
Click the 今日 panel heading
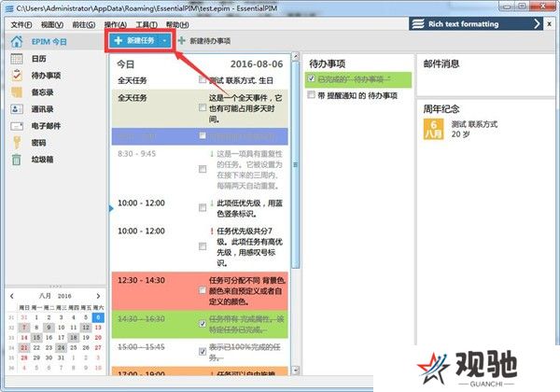[x=125, y=64]
